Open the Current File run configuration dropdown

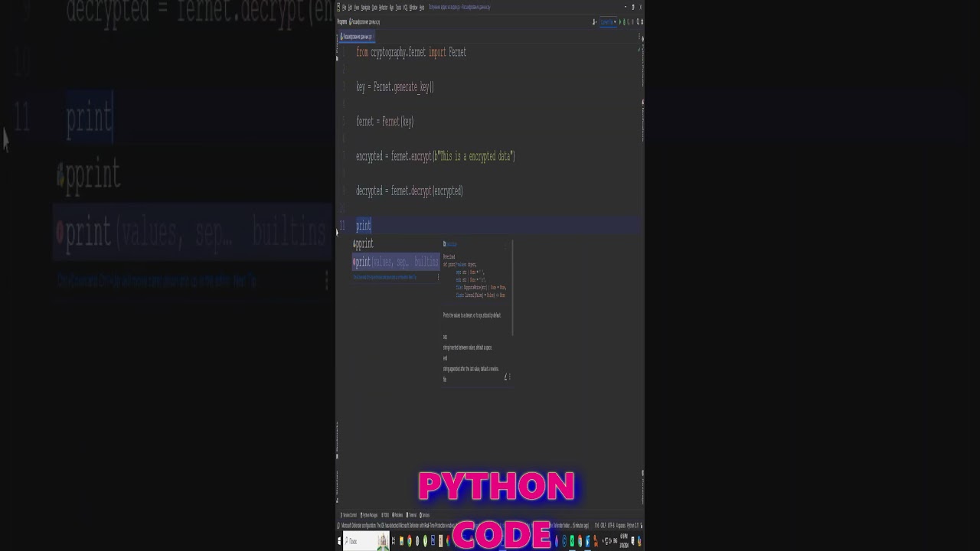[609, 22]
